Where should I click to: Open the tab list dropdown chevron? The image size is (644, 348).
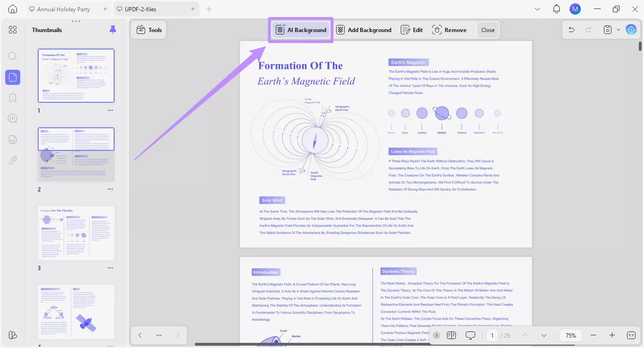click(537, 8)
